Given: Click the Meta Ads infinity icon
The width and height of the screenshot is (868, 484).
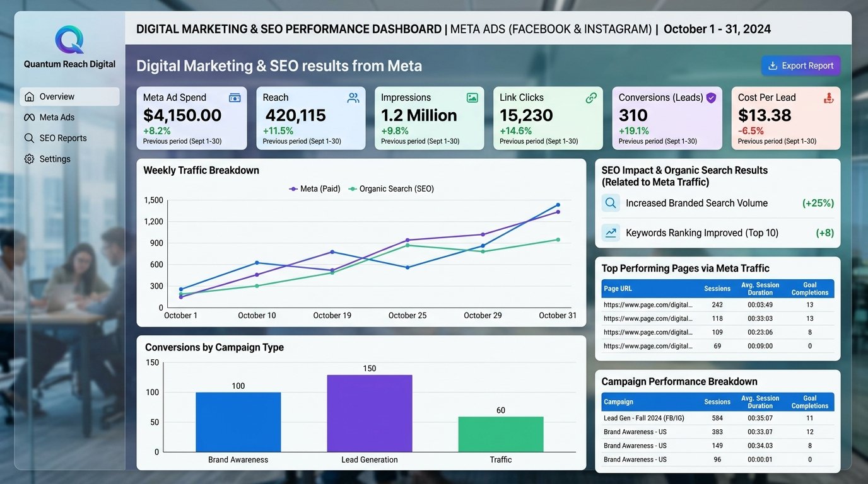Looking at the screenshot, I should click(x=29, y=117).
